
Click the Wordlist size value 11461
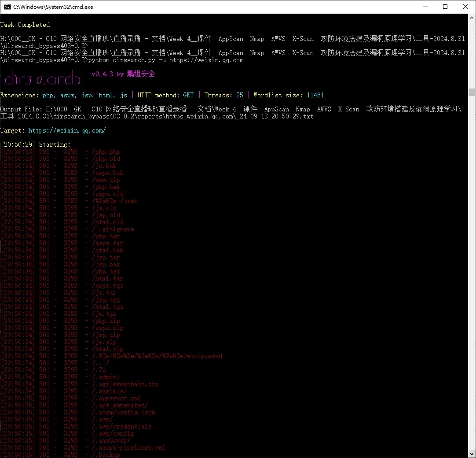coord(315,95)
